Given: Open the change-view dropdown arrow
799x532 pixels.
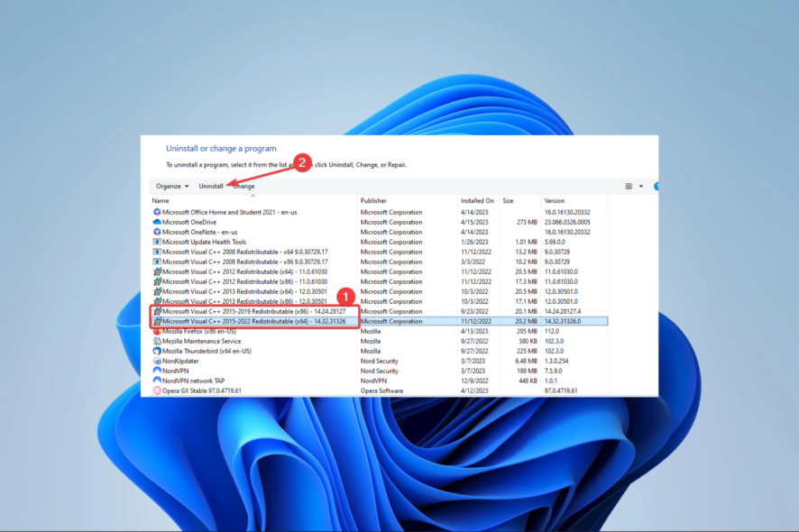Looking at the screenshot, I should (x=640, y=186).
